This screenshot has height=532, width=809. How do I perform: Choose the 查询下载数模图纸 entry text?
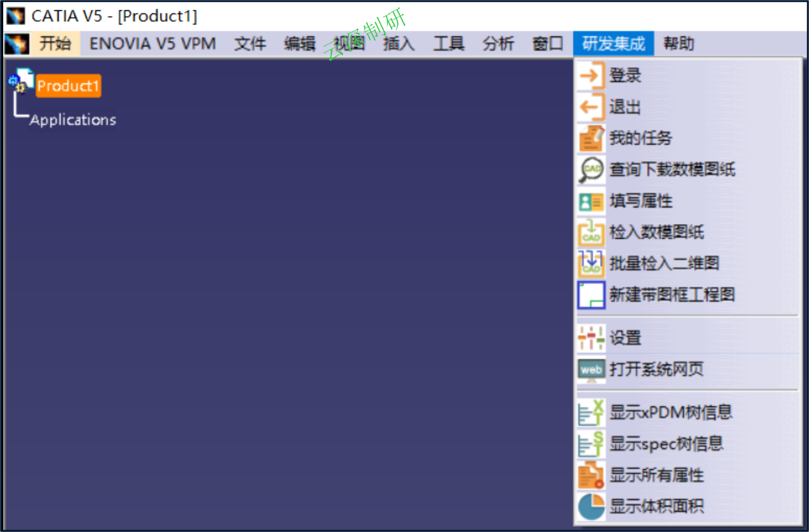coord(672,169)
